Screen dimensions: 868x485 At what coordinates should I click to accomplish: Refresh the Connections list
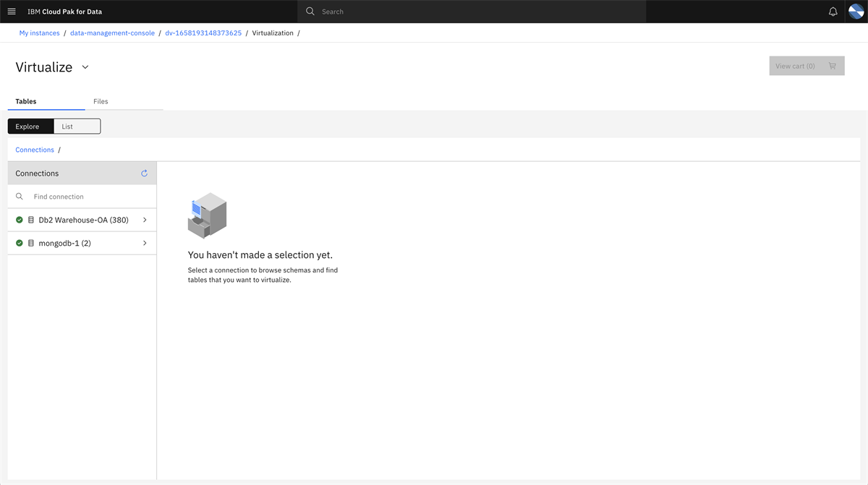coord(143,173)
